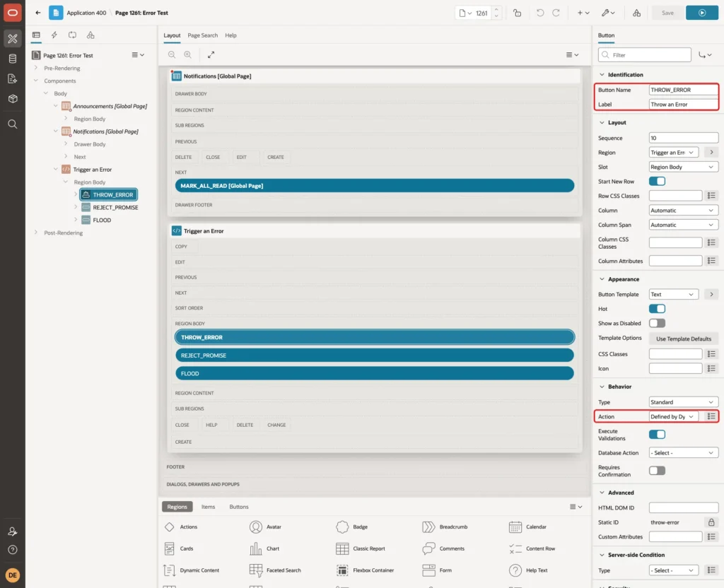
Task: Select MARK_ALL_READ Global Page button
Action: 375,186
